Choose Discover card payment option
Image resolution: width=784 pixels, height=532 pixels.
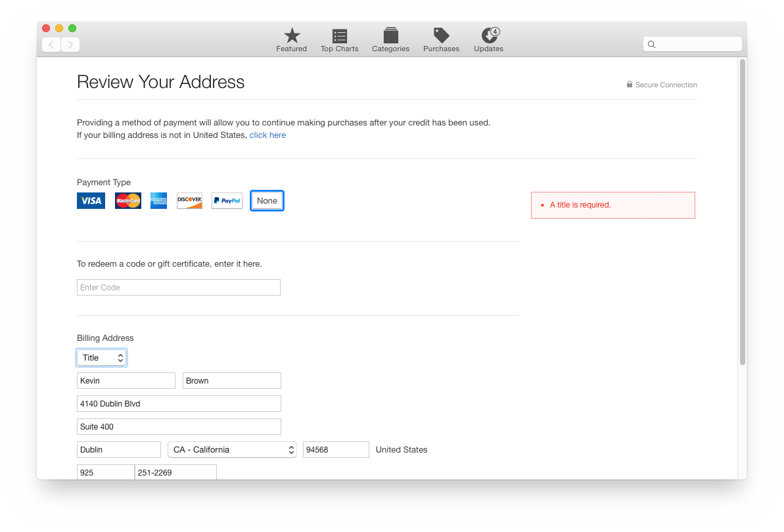click(x=189, y=201)
